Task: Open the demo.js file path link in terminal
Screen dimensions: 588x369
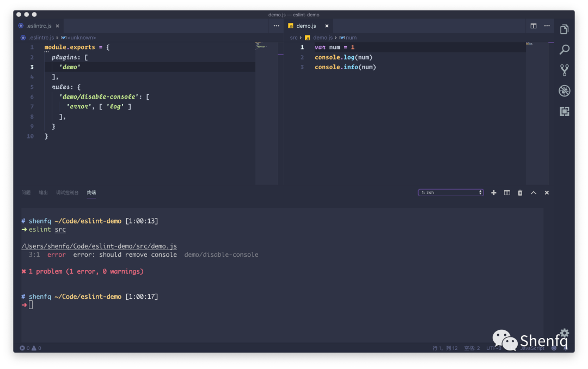Action: pyautogui.click(x=99, y=246)
